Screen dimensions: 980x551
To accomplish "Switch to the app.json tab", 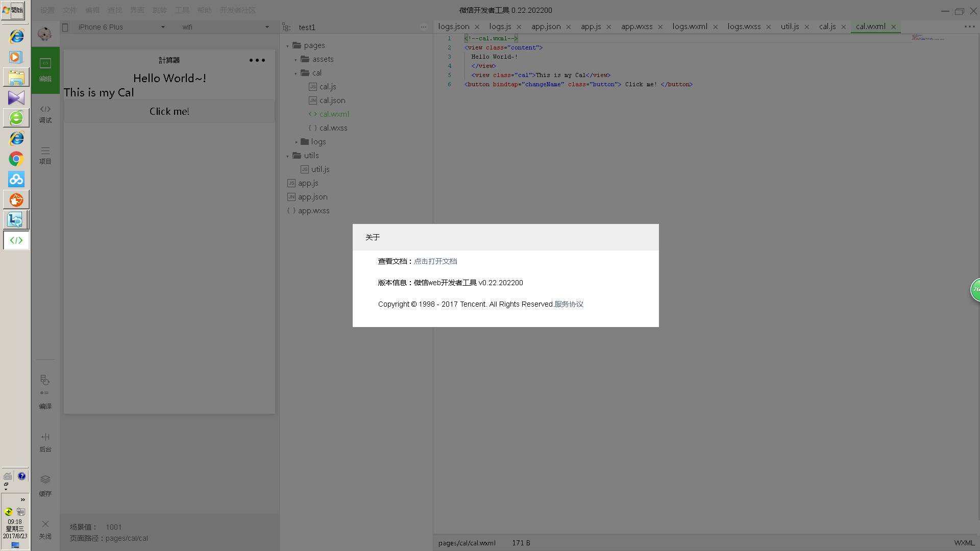I will click(x=546, y=27).
